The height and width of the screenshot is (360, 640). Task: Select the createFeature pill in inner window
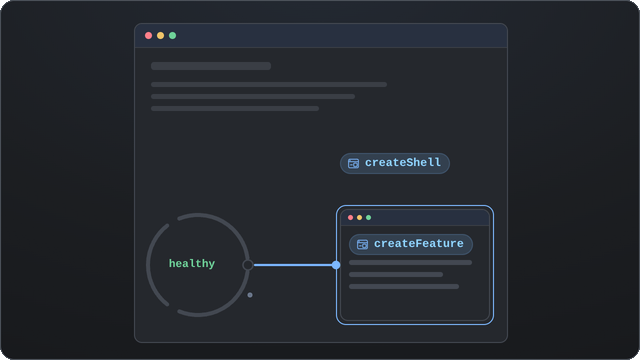tap(411, 244)
